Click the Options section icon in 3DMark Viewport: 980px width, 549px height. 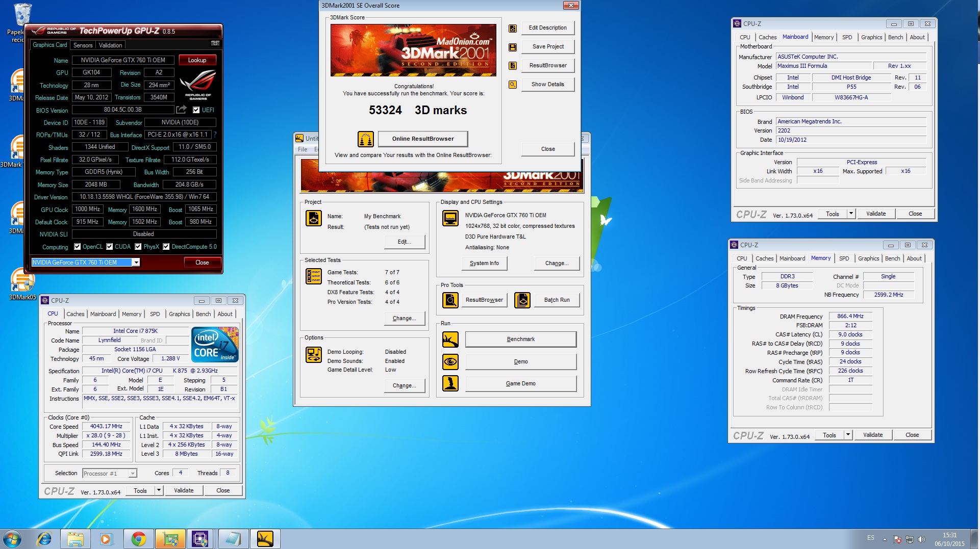(x=314, y=354)
